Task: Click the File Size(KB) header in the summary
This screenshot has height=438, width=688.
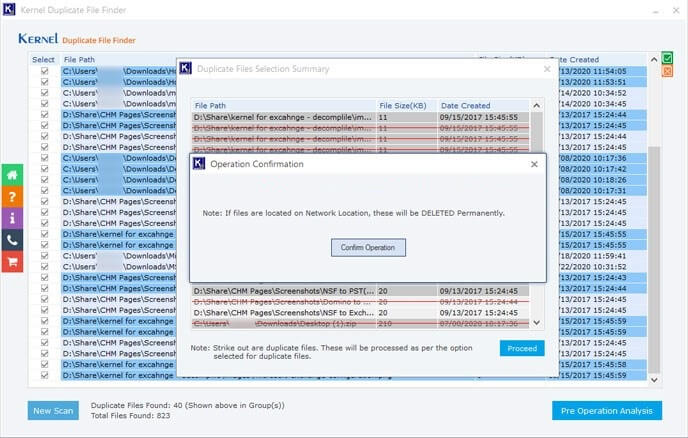Action: [403, 106]
